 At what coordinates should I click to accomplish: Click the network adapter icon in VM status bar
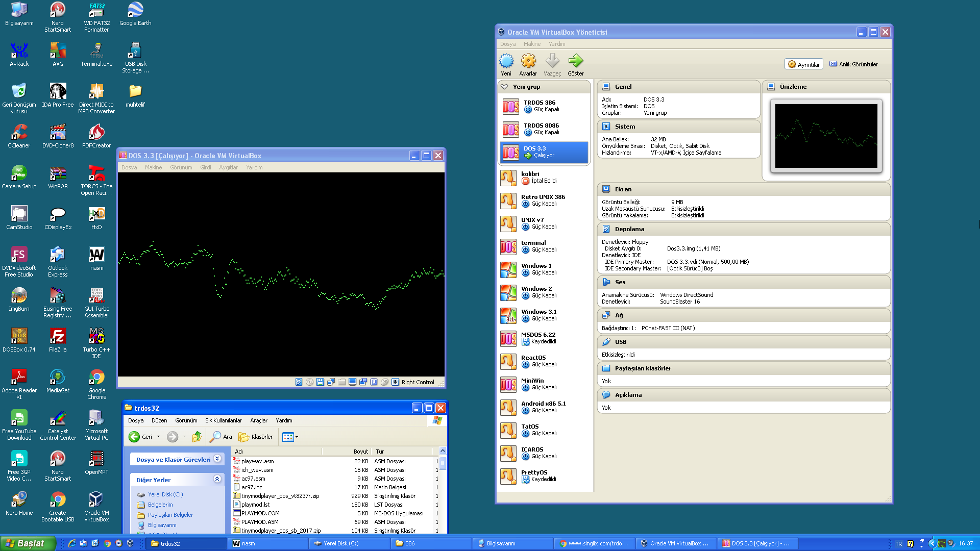(x=331, y=382)
